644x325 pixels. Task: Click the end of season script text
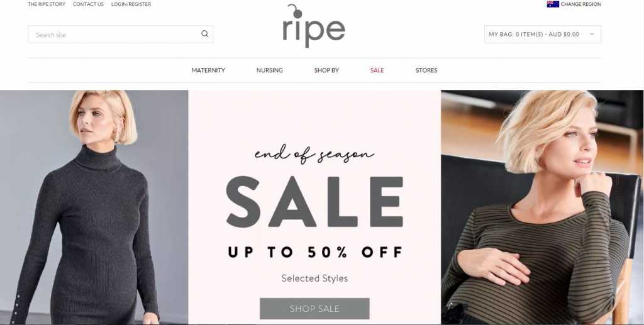click(314, 155)
